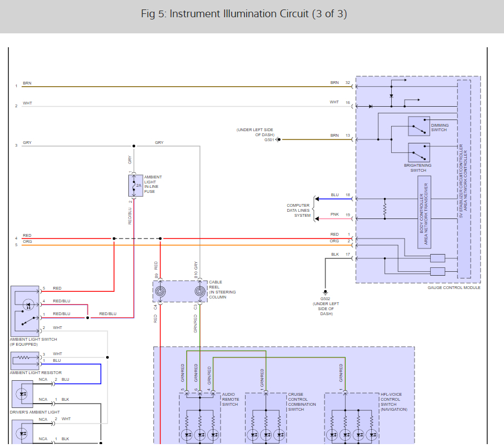Click line number 3 beside left GRY wire
504x448 pixels.
[x=16, y=146]
